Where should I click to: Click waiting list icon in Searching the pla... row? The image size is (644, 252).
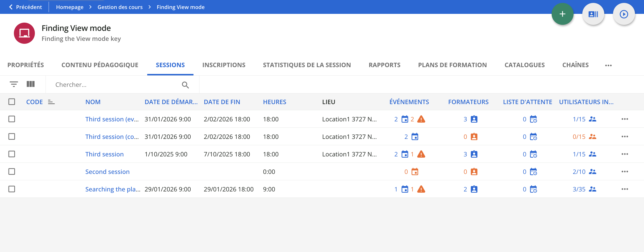[533, 189]
